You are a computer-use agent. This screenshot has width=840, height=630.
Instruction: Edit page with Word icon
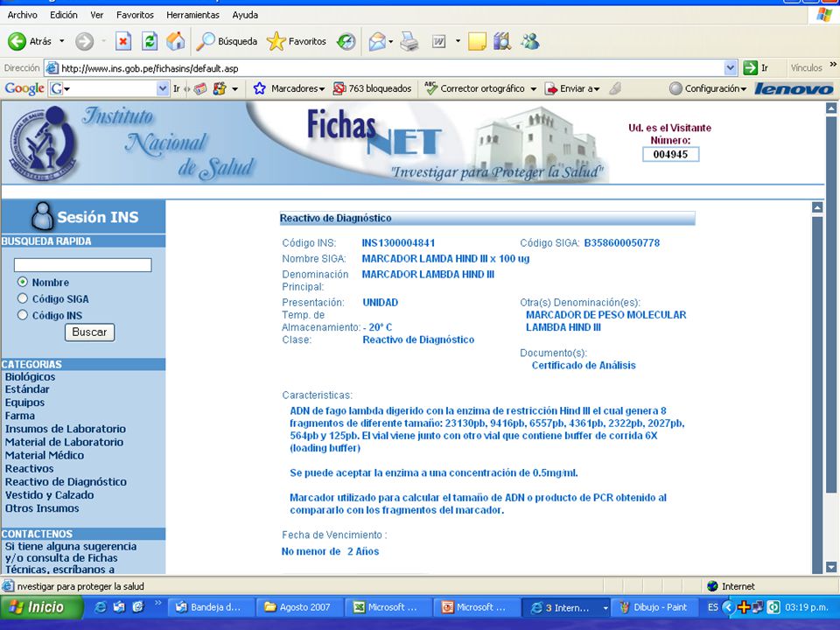point(438,41)
